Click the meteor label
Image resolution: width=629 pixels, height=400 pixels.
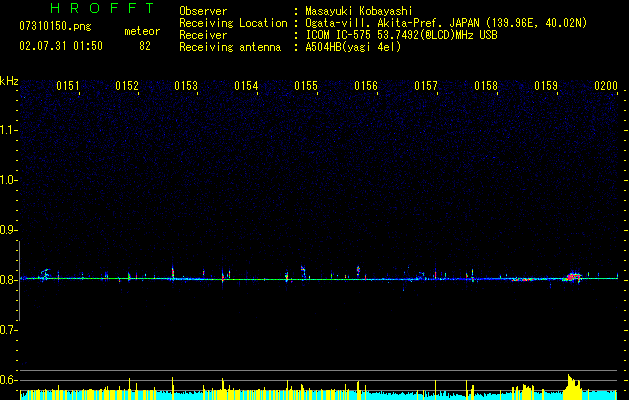[x=142, y=31]
